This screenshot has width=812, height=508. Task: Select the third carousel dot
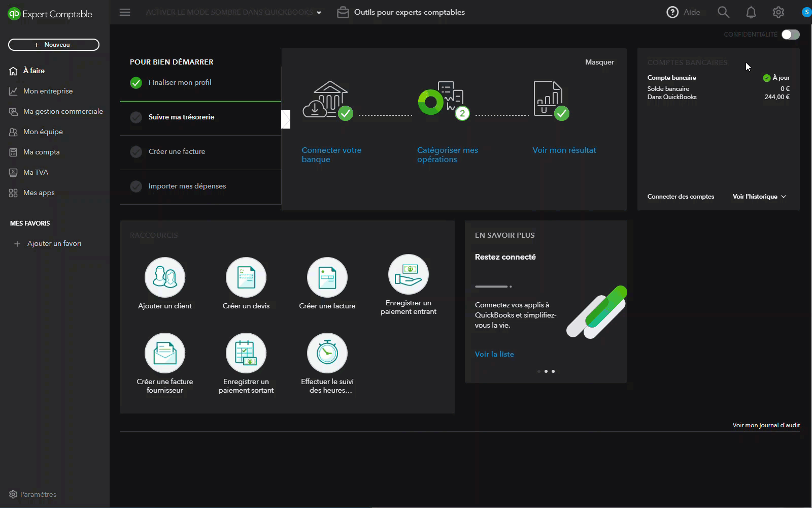tap(553, 371)
